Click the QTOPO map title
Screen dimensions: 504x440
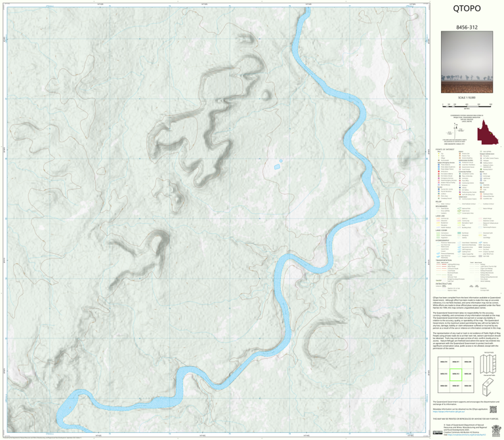point(467,9)
